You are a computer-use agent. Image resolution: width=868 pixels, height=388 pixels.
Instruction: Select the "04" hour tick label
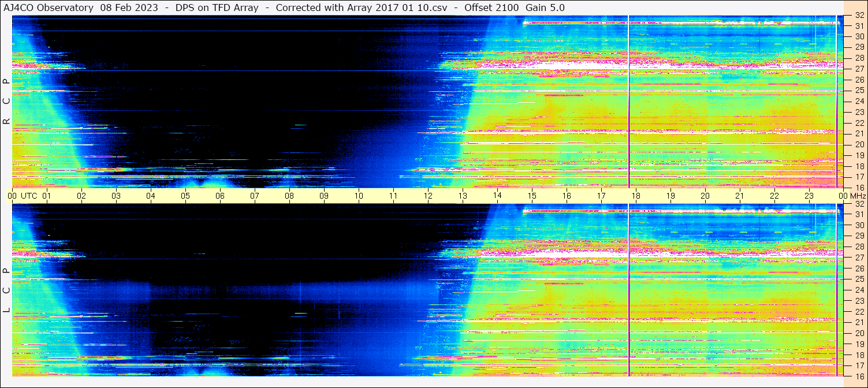click(151, 196)
